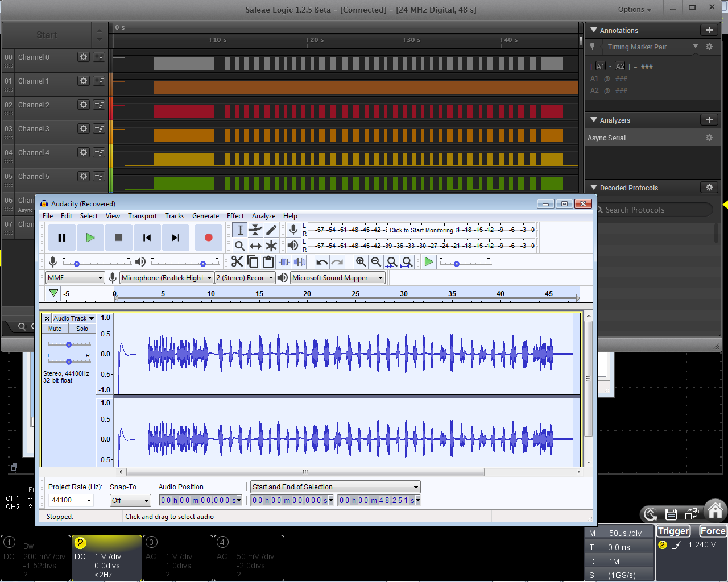Paste using the clipboard icon in Audacity

click(x=268, y=261)
